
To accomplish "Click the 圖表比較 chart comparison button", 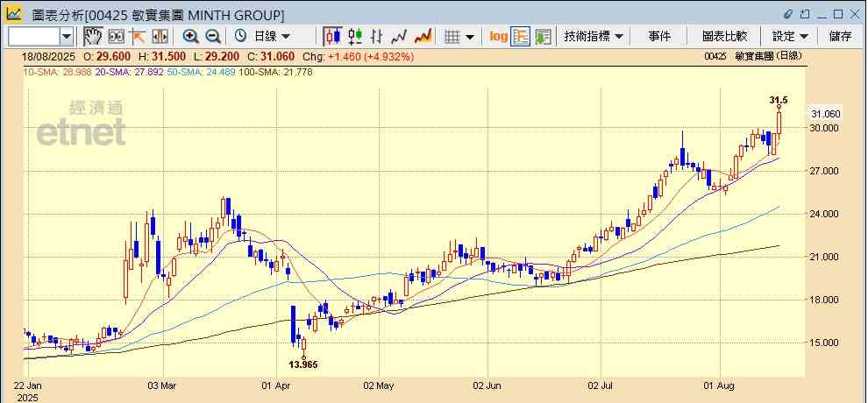I will [x=724, y=37].
